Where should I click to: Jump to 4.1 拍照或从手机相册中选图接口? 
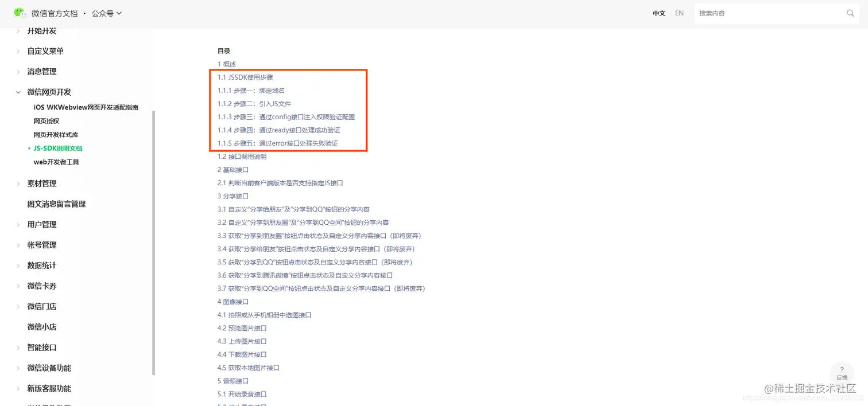264,315
